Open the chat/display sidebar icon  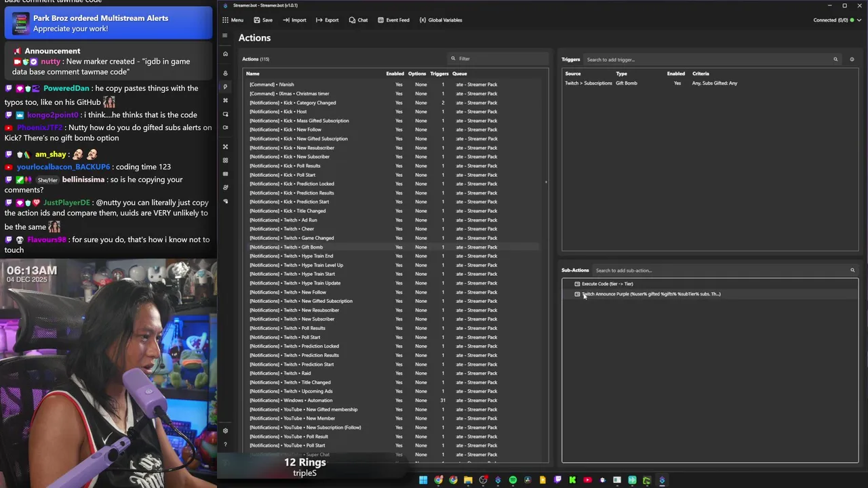click(x=225, y=114)
